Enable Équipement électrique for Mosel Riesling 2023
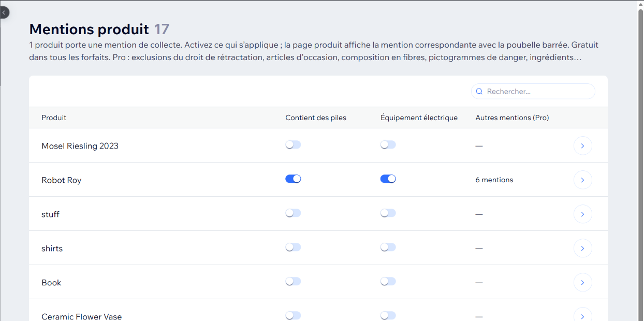 pyautogui.click(x=388, y=145)
